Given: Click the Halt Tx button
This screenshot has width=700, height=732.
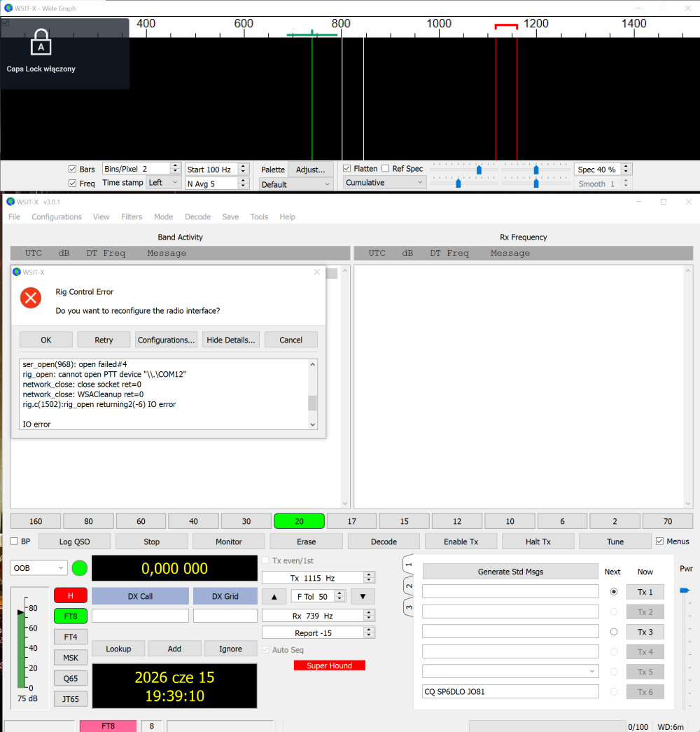Looking at the screenshot, I should click(538, 541).
